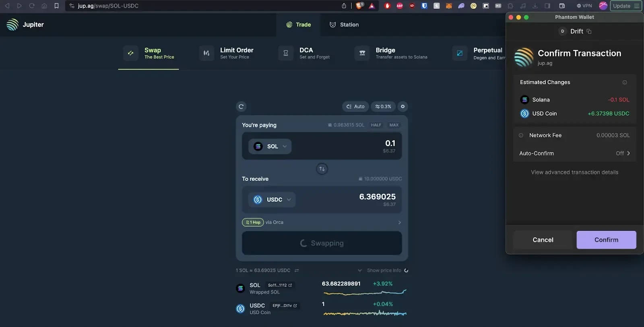Click the Network Fee info icon
Viewport: 644px width, 327px height.
(x=521, y=135)
